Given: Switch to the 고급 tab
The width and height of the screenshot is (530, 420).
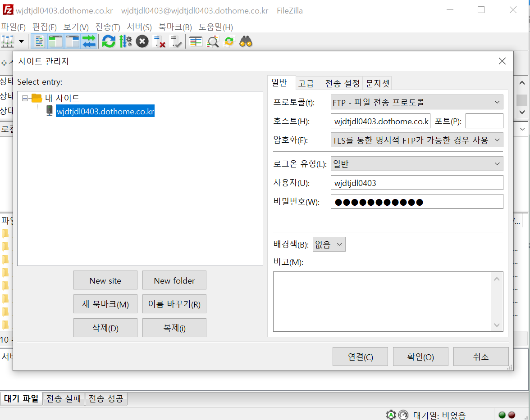Looking at the screenshot, I should tap(306, 83).
